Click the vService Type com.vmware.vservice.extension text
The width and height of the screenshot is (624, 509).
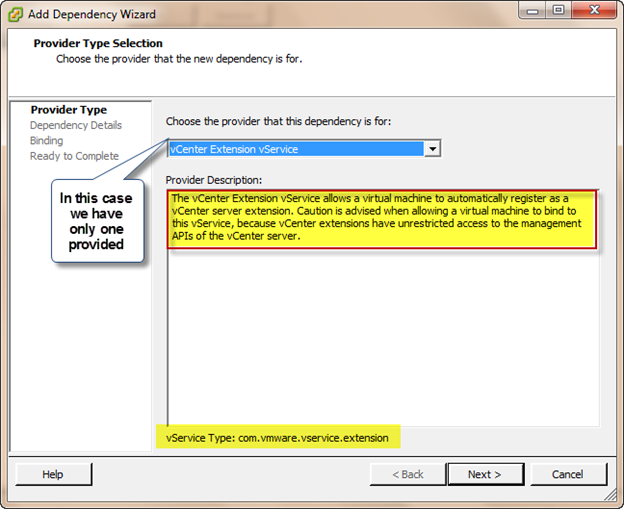point(277,438)
